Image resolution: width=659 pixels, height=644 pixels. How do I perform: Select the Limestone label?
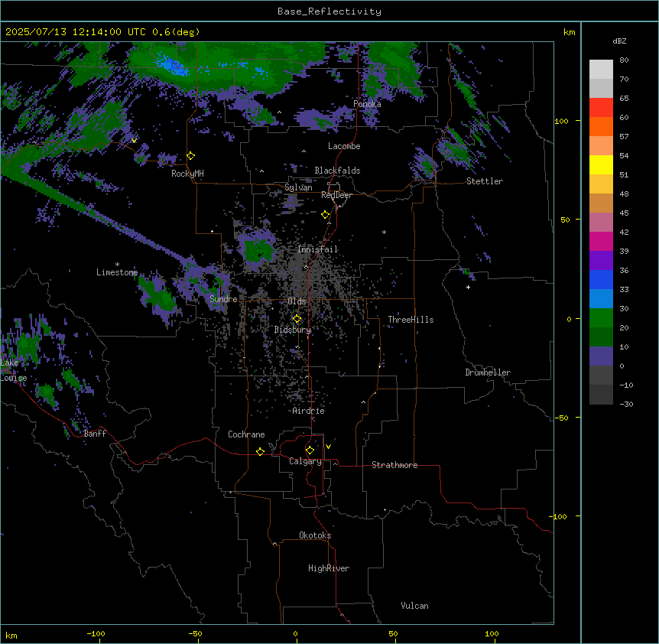(117, 272)
